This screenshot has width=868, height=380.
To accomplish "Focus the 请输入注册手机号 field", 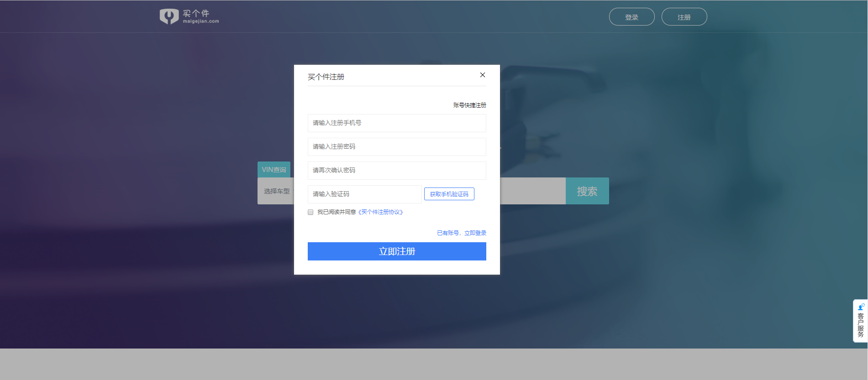I will [x=396, y=123].
